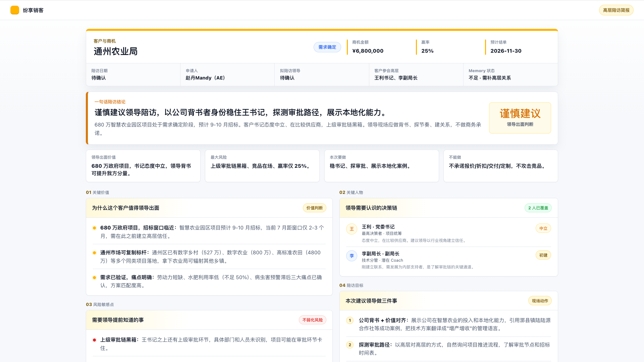The image size is (644, 362).
Task: Click the 商机金额 ¥6,800,000 value
Action: click(x=368, y=51)
